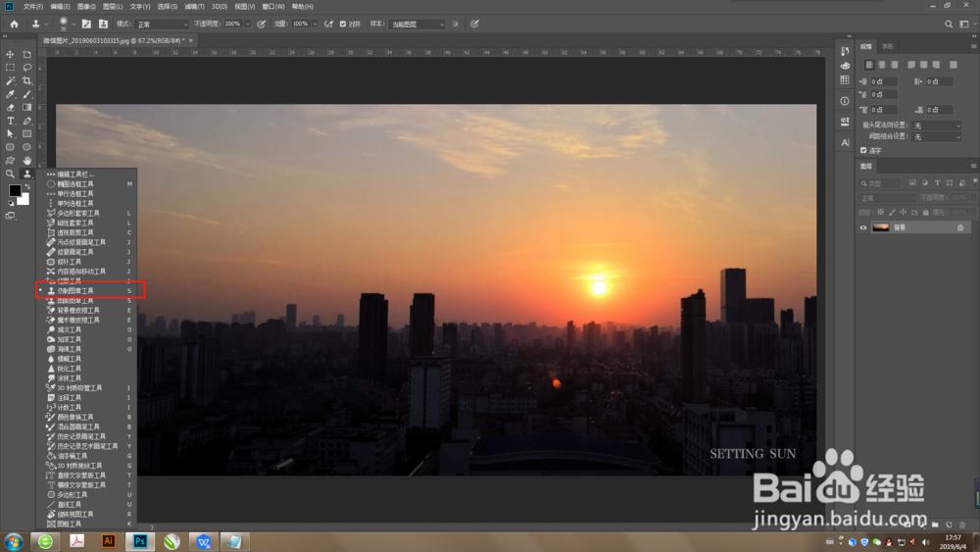980x552 pixels.
Task: Launch Illustrator from the taskbar
Action: point(109,541)
